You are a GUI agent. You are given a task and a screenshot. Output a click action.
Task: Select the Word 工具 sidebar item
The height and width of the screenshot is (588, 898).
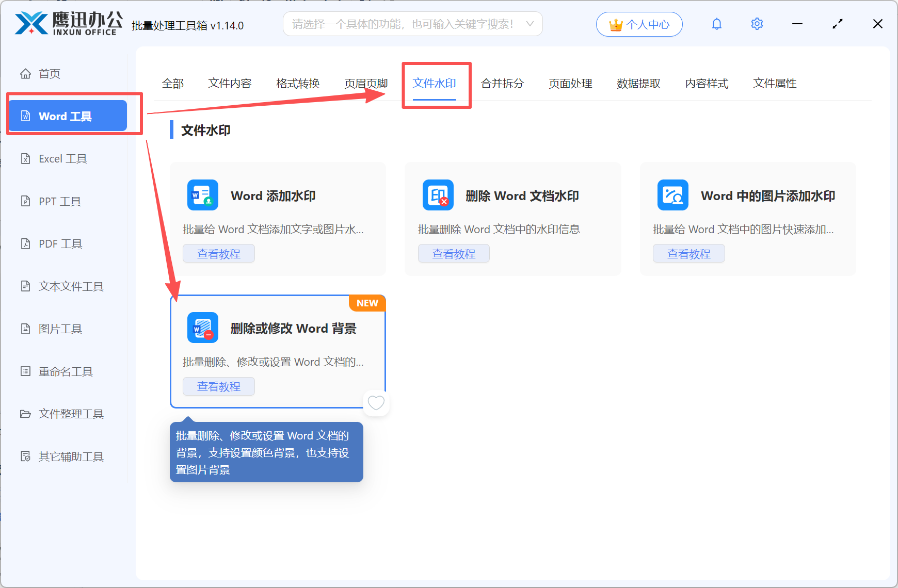coord(67,116)
